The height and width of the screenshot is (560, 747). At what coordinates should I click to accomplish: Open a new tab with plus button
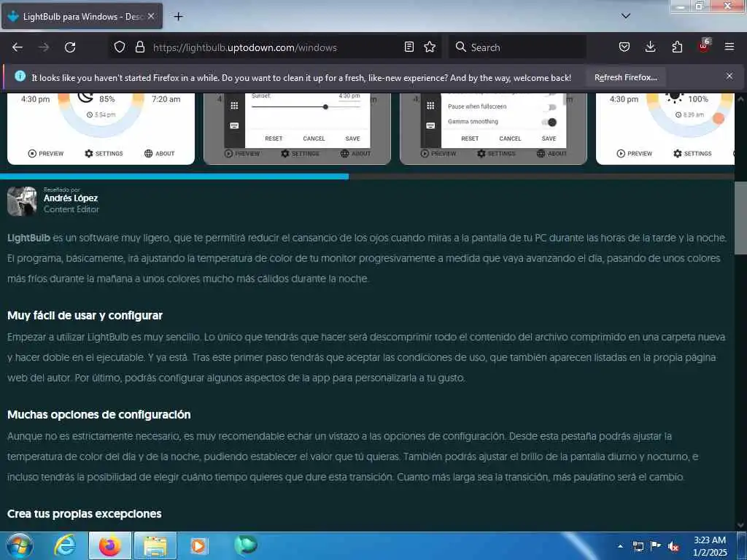[178, 17]
